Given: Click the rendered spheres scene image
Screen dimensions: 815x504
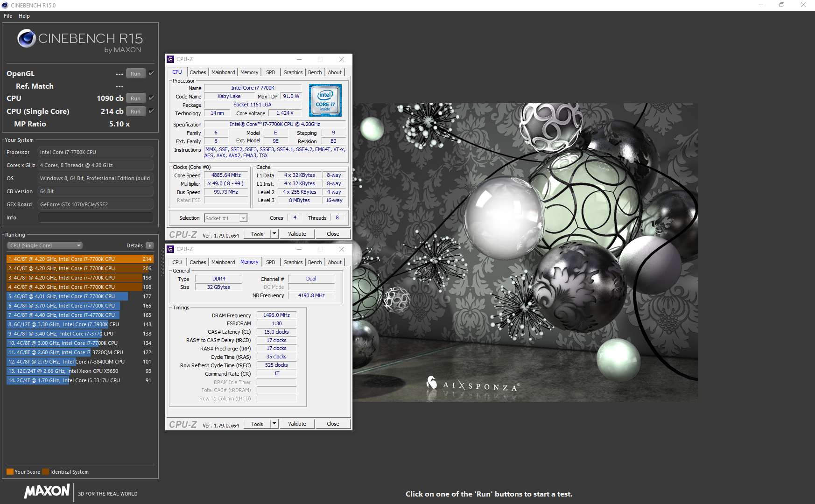Looking at the screenshot, I should click(526, 252).
